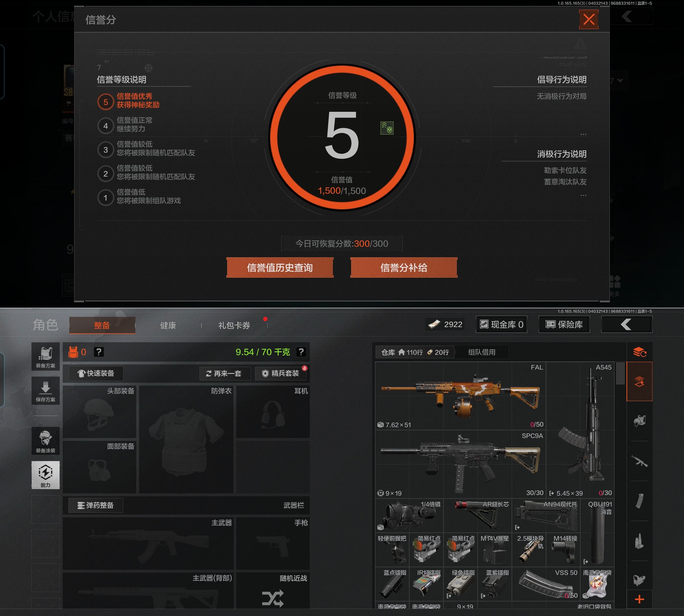684x616 pixels.
Task: Switch to the 健康 tab
Action: (x=168, y=325)
